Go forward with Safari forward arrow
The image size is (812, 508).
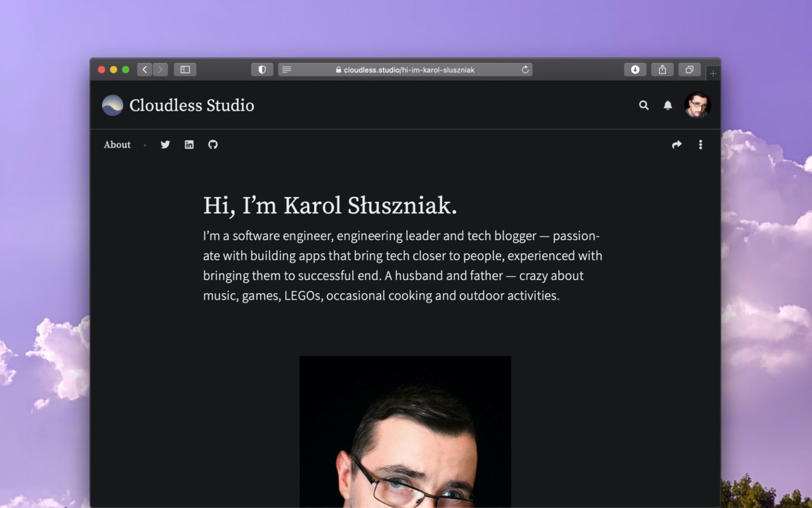[160, 70]
